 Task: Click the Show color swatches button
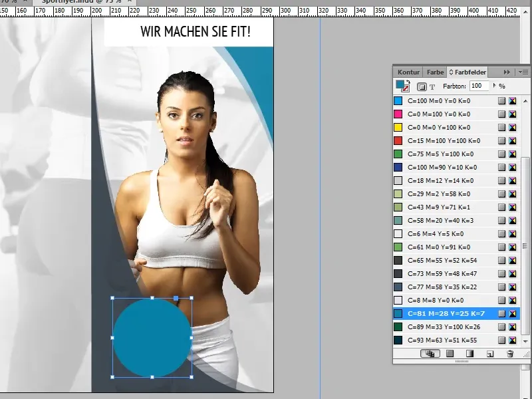coord(450,354)
